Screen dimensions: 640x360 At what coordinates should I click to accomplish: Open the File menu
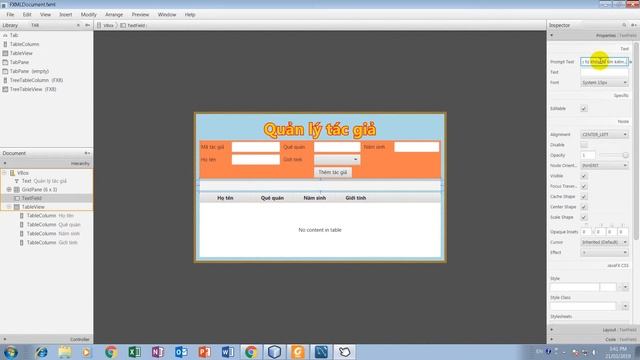click(x=10, y=15)
